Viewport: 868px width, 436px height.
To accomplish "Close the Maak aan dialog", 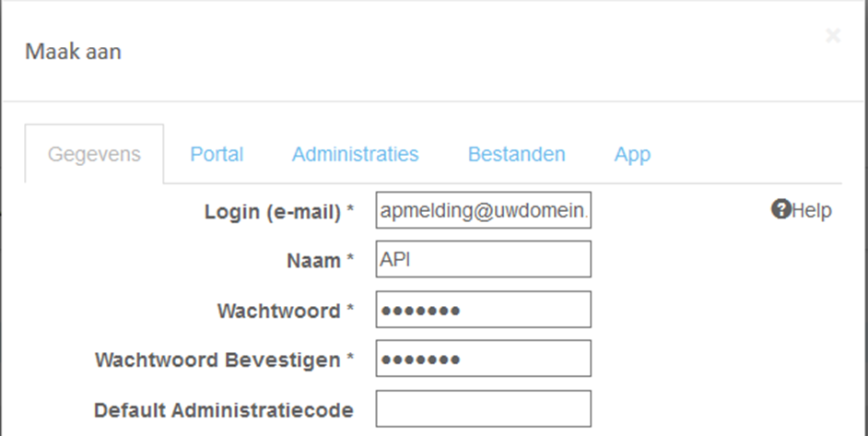I will coord(833,36).
